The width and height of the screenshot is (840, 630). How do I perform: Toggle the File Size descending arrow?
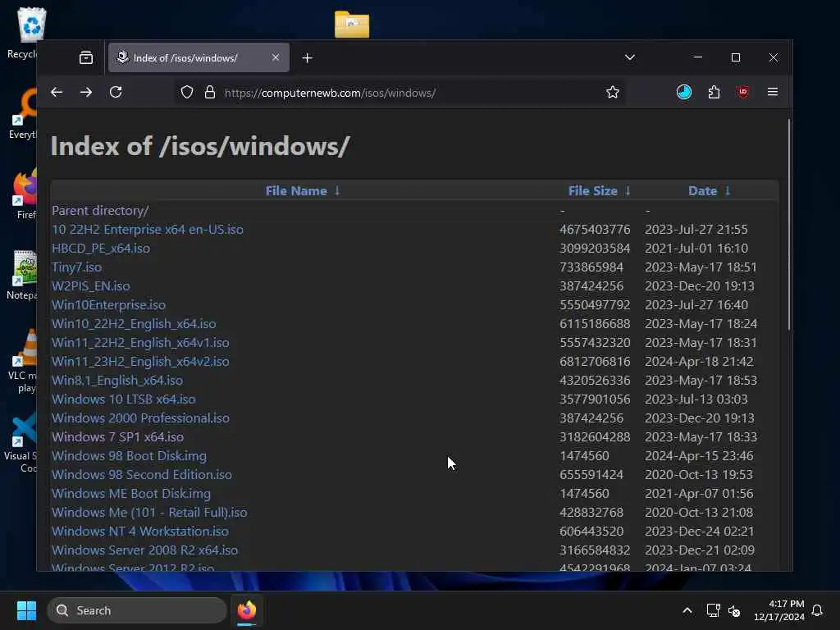click(628, 190)
